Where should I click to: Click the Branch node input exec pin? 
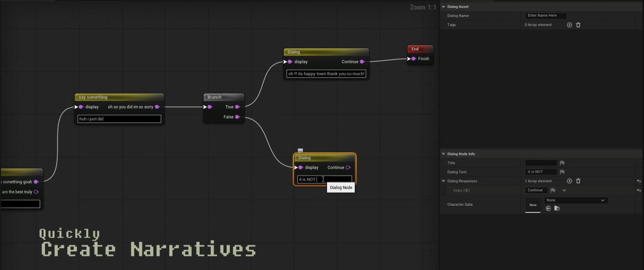210,107
